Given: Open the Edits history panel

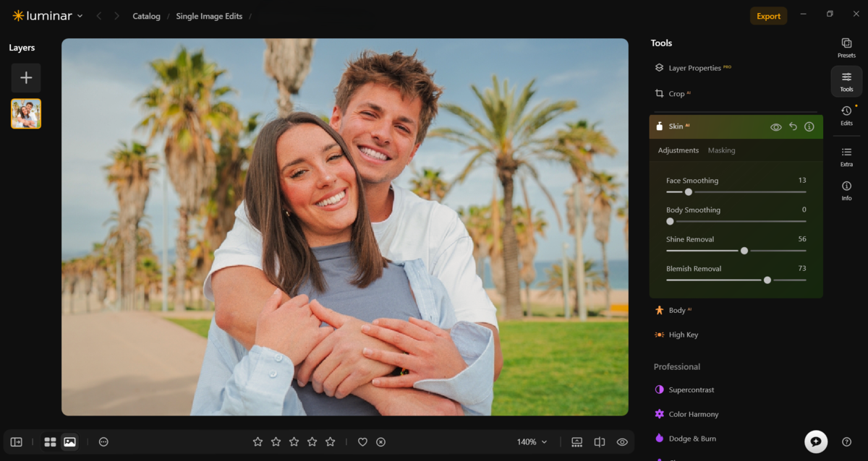Looking at the screenshot, I should (x=846, y=115).
